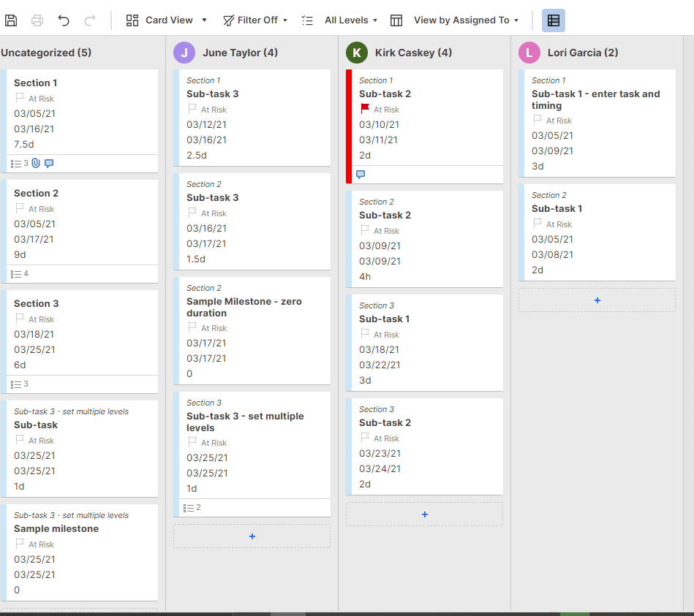694x616 pixels.
Task: Toggle the red At Risk flag on Kirk's Sub-task 2
Action: 363,110
